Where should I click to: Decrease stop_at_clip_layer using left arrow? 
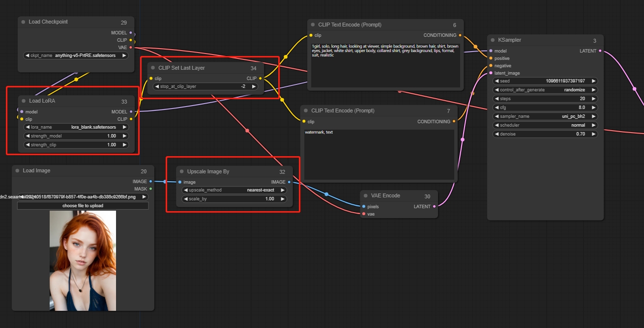pyautogui.click(x=157, y=86)
